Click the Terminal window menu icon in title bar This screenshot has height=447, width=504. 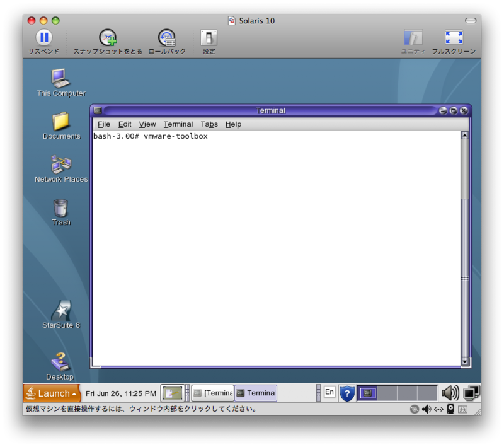pyautogui.click(x=98, y=110)
